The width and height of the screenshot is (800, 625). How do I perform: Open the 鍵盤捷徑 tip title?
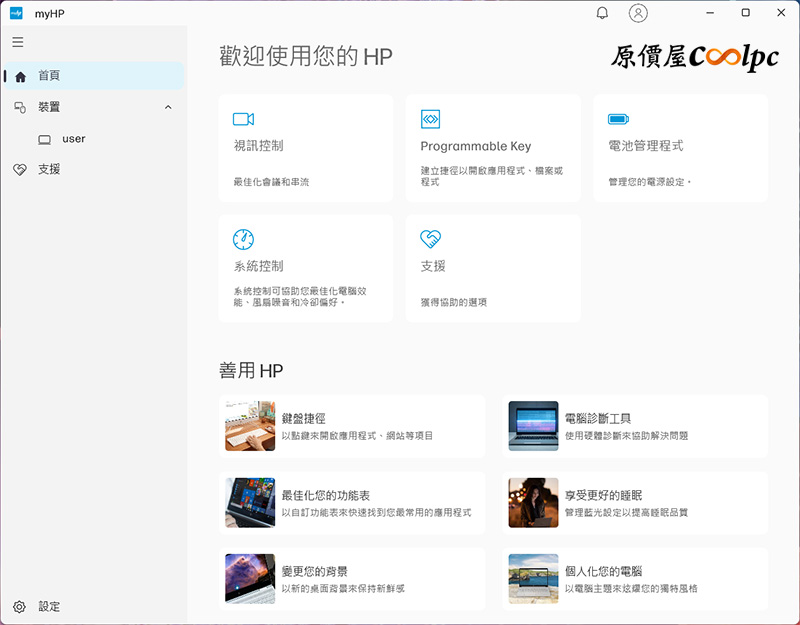(x=304, y=419)
